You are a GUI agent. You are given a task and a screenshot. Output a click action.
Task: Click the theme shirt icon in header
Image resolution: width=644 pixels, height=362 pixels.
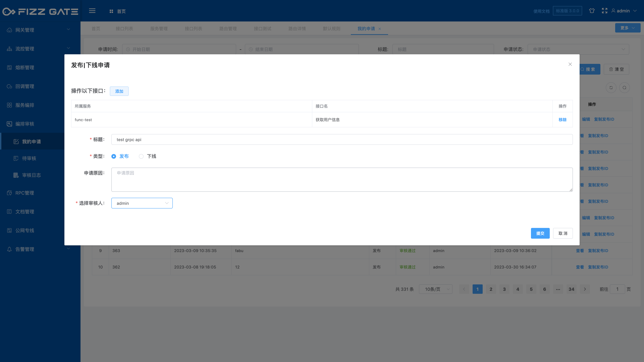[x=592, y=11]
